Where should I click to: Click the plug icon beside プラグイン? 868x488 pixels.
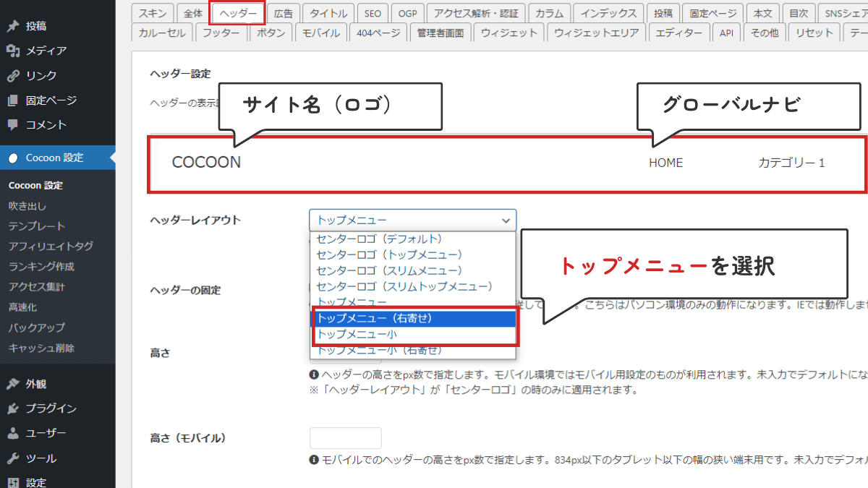coord(13,408)
